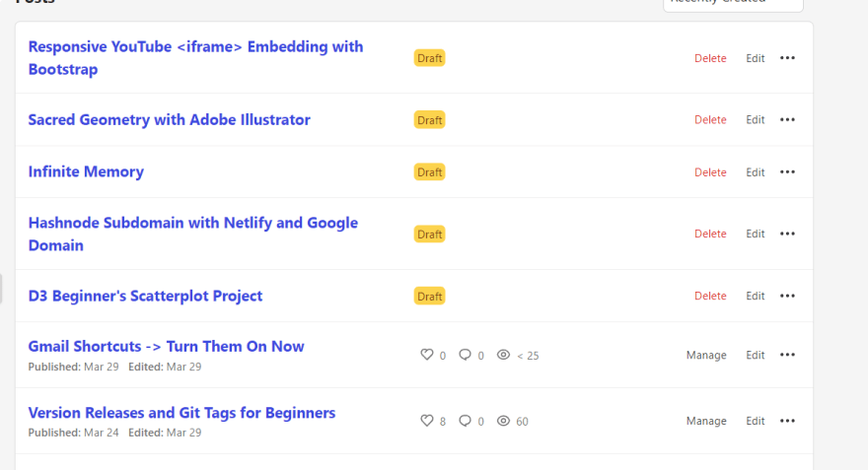The width and height of the screenshot is (868, 470).
Task: Open the Version Releases and Git Tags post
Action: [x=181, y=413]
